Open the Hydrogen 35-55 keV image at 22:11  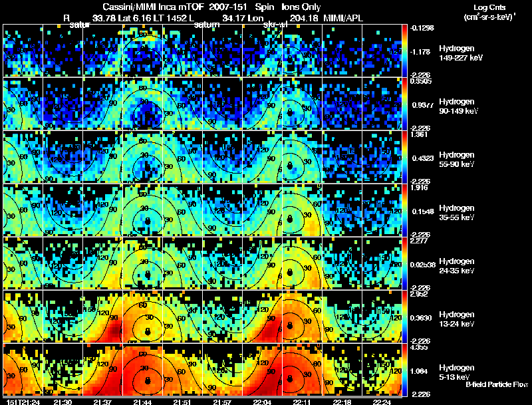coord(302,210)
